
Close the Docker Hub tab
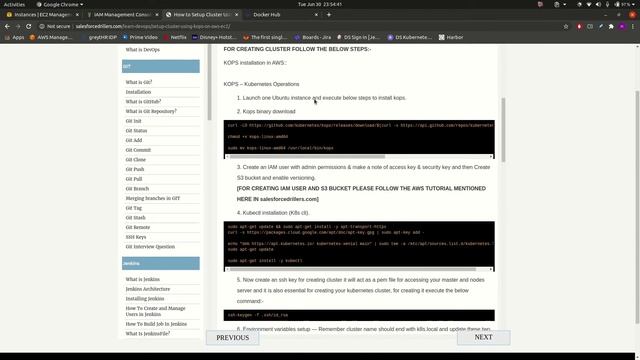(x=316, y=14)
